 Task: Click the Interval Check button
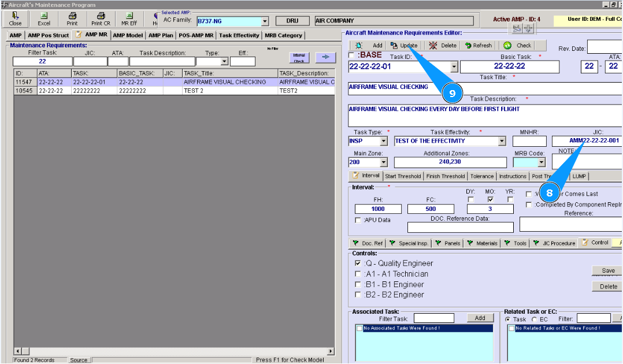click(x=299, y=58)
